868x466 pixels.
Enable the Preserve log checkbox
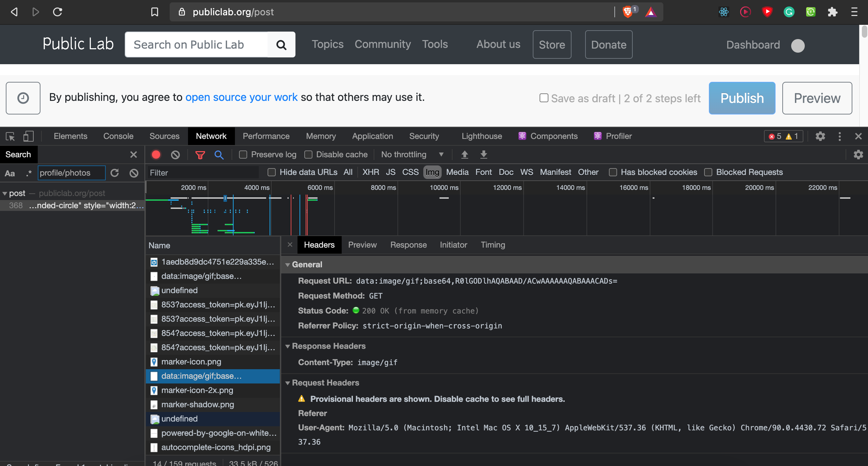coord(243,155)
